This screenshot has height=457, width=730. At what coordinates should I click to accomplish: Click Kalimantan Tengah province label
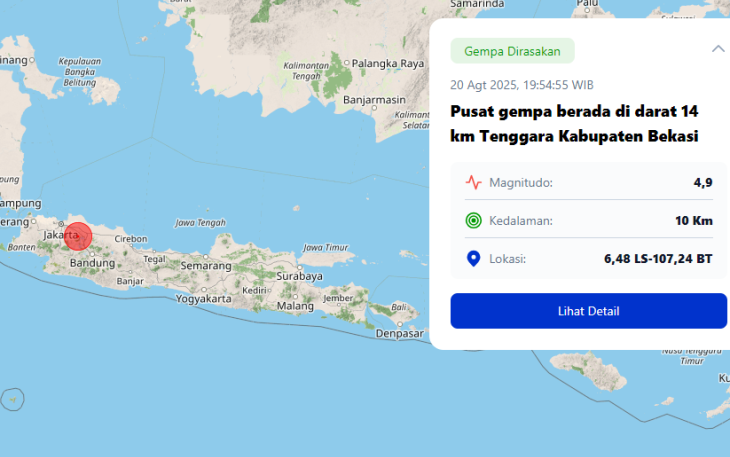point(306,71)
